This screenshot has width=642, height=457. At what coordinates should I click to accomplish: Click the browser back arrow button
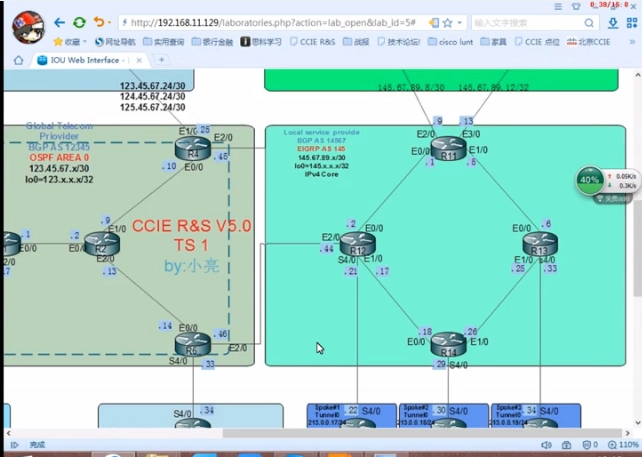tap(59, 22)
